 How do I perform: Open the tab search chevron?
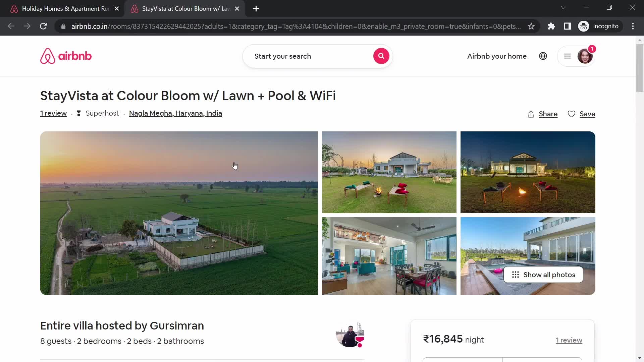563,7
